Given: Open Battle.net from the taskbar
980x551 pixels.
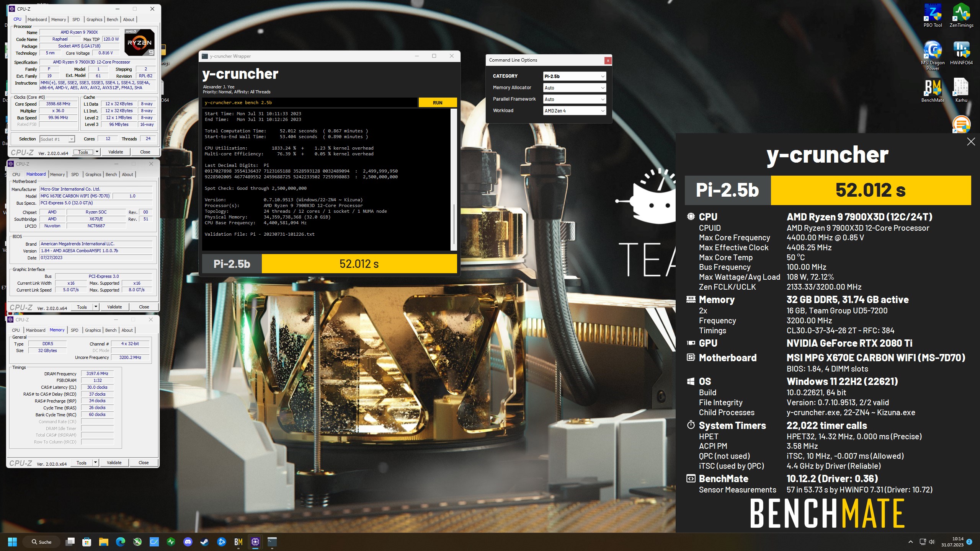Looking at the screenshot, I should click(x=222, y=542).
